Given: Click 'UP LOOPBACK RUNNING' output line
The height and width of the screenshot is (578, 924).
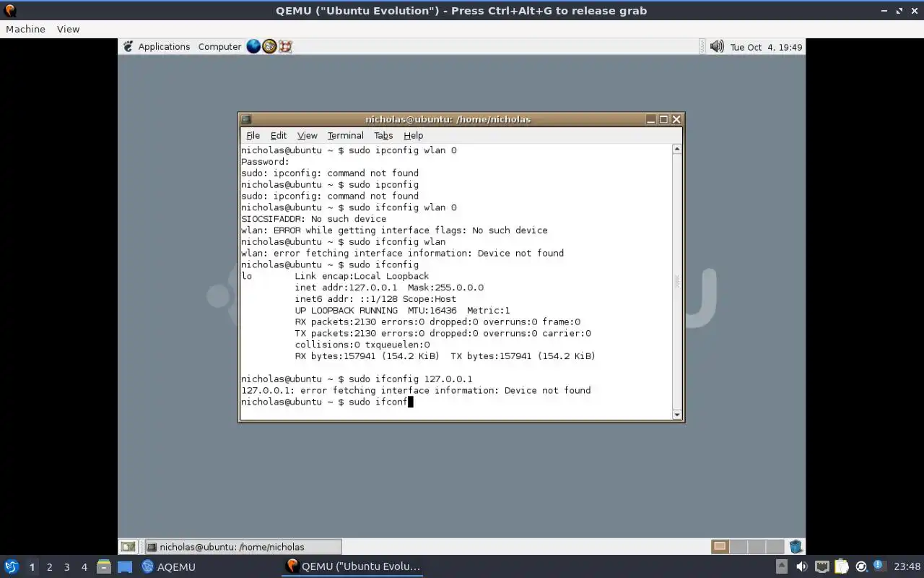Looking at the screenshot, I should click(402, 310).
